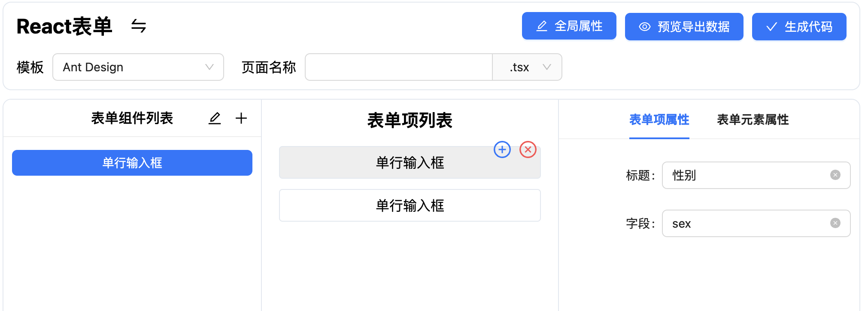The width and height of the screenshot is (868, 311).
Task: Switch to the 表单元素属性 tab
Action: (752, 120)
